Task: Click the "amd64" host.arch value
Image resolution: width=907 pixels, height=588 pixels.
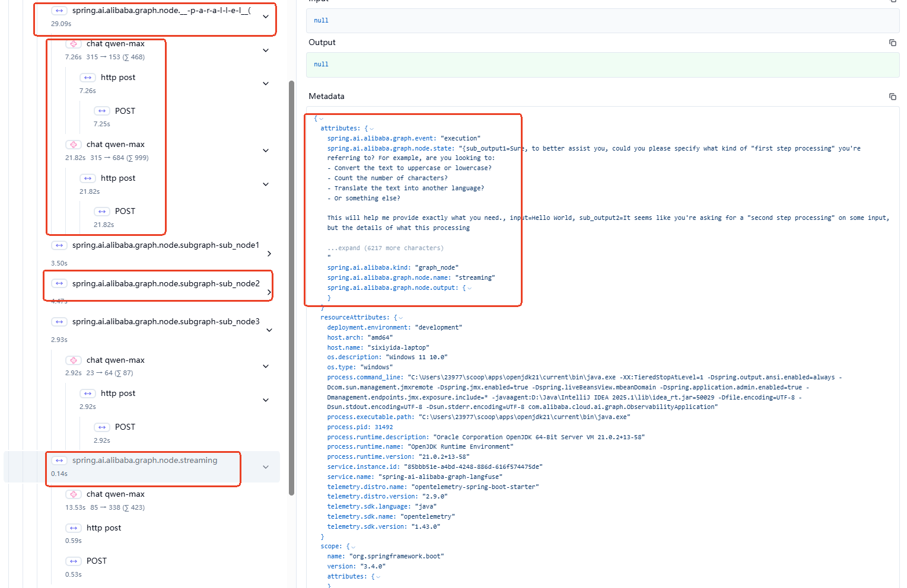Action: [380, 338]
